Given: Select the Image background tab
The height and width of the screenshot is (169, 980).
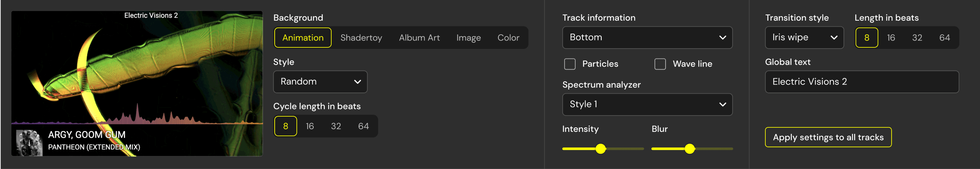Looking at the screenshot, I should [x=469, y=37].
